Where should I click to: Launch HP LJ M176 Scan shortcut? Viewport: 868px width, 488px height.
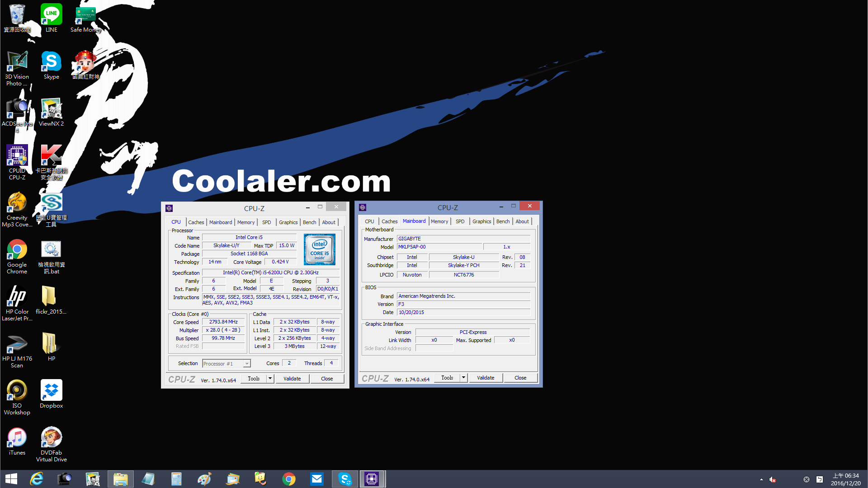tap(17, 351)
